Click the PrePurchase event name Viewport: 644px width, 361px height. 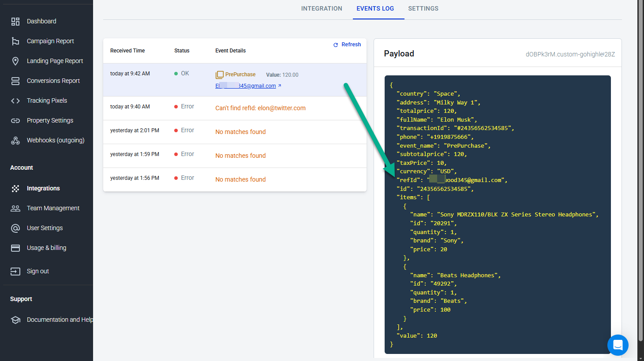[x=240, y=74]
